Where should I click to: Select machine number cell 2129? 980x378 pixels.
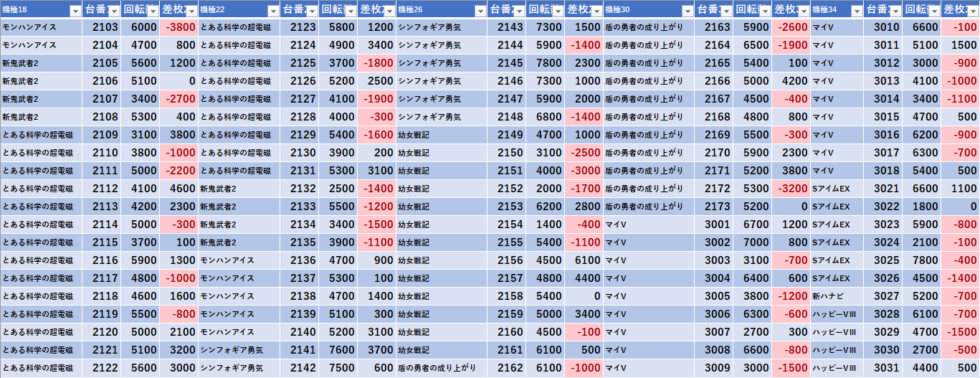[x=299, y=135]
